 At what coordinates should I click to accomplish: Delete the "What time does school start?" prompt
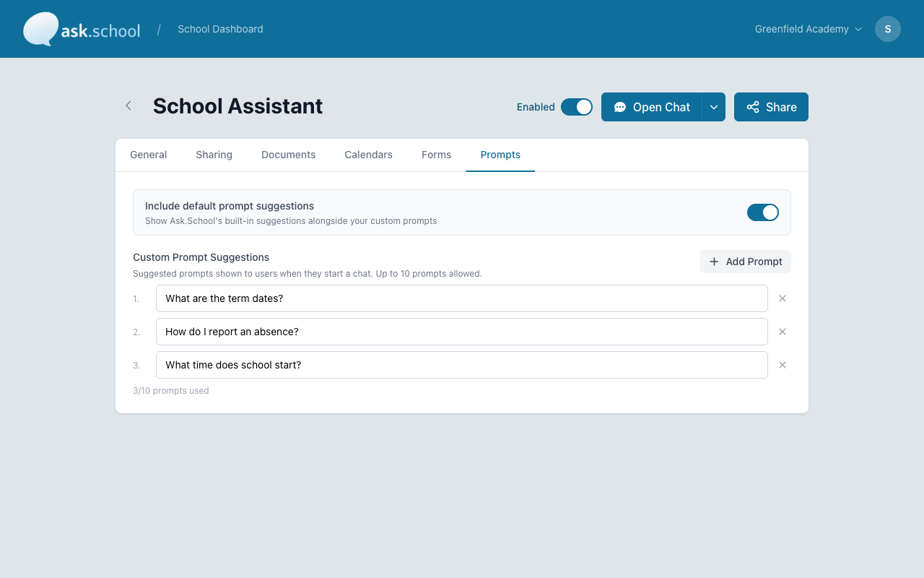point(783,365)
